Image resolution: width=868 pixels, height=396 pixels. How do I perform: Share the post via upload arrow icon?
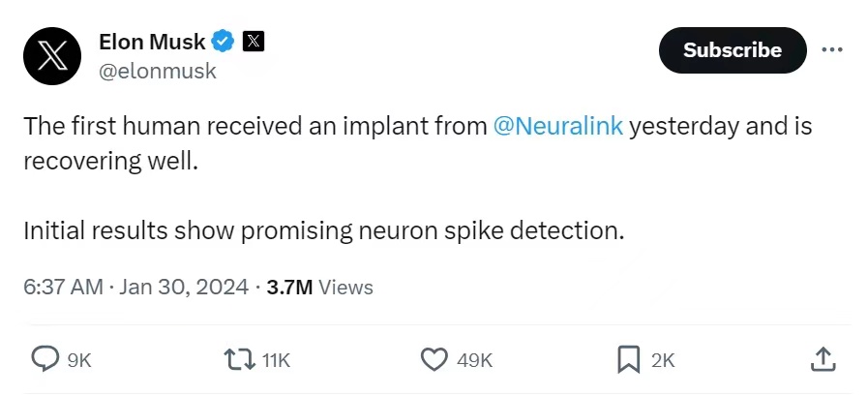point(822,359)
